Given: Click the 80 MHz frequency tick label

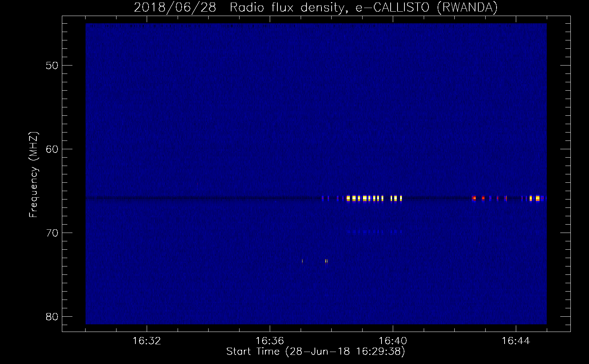Looking at the screenshot, I should point(52,317).
